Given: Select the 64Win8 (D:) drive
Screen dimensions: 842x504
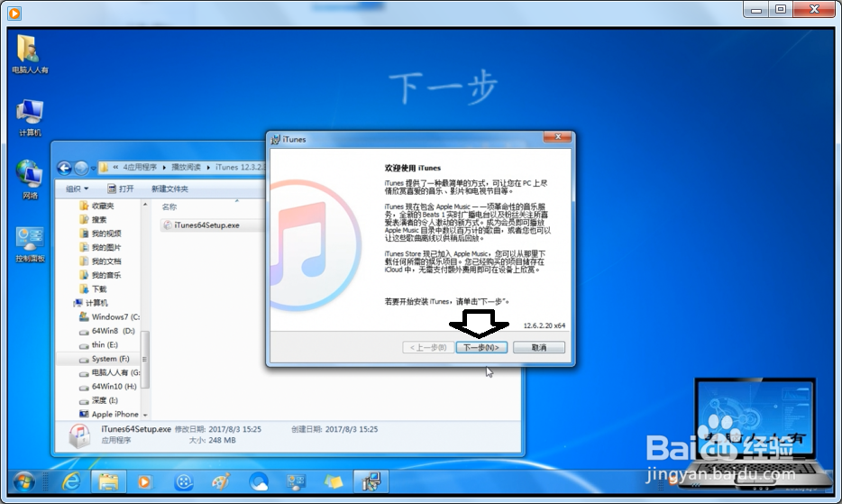Looking at the screenshot, I should [107, 331].
